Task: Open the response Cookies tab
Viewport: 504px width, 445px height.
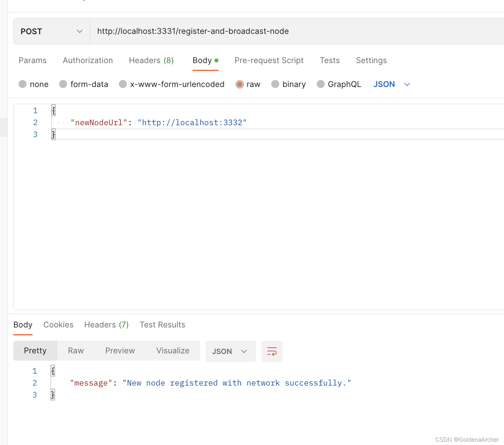Action: pyautogui.click(x=58, y=325)
